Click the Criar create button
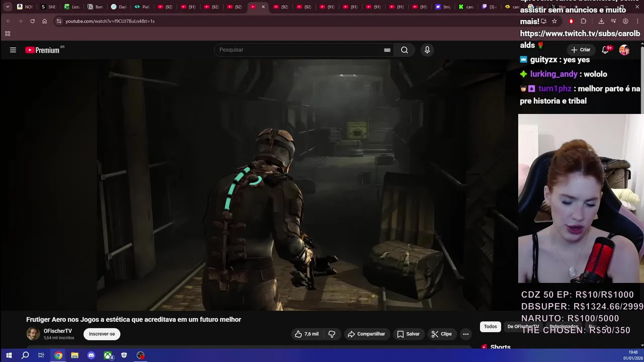The width and height of the screenshot is (644, 362). point(581,50)
